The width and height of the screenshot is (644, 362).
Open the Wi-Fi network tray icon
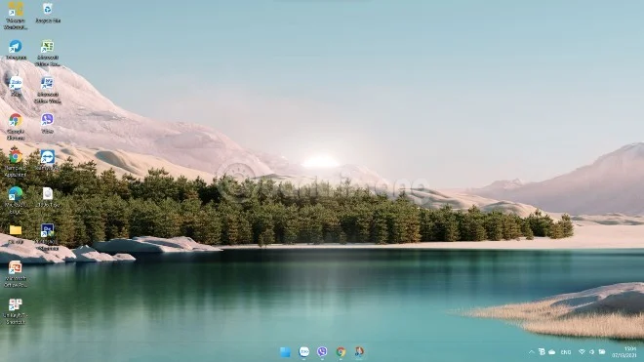point(582,351)
